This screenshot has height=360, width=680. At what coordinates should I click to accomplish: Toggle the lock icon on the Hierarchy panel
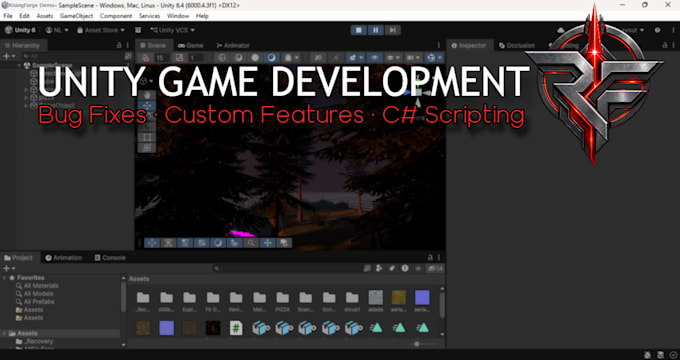[x=119, y=45]
